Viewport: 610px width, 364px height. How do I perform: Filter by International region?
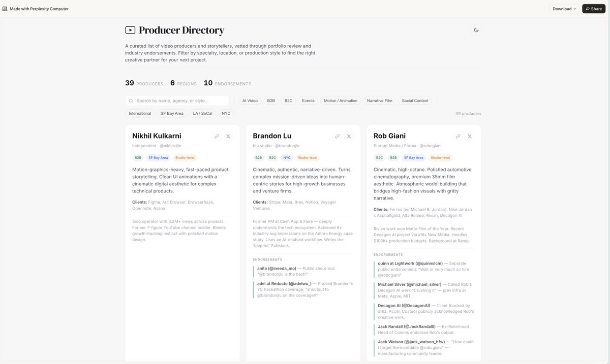click(x=140, y=113)
